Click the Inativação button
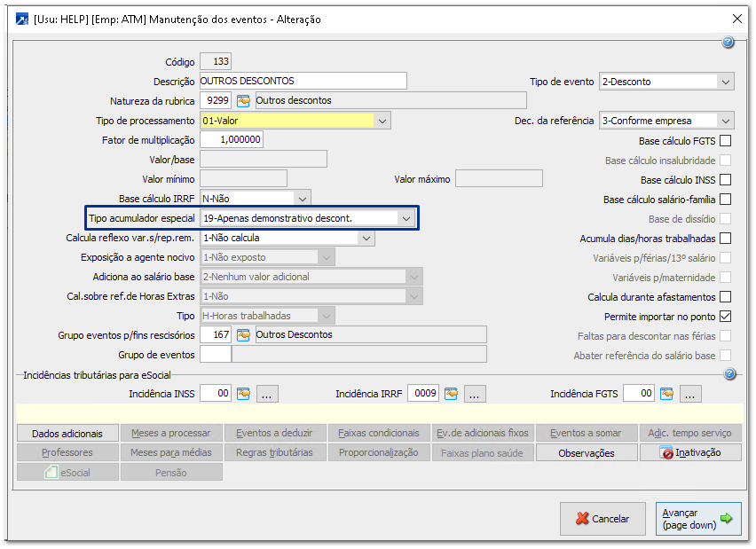This screenshot has width=756, height=549. (690, 453)
